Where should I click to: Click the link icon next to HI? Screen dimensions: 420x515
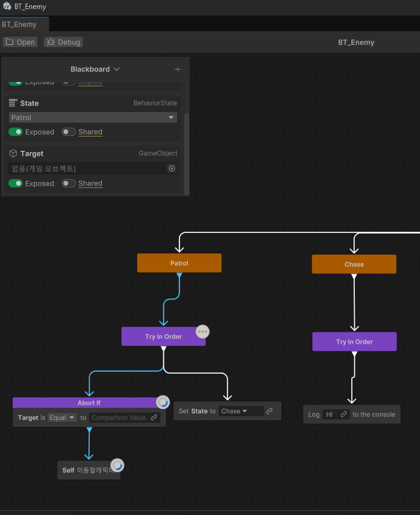(x=343, y=414)
